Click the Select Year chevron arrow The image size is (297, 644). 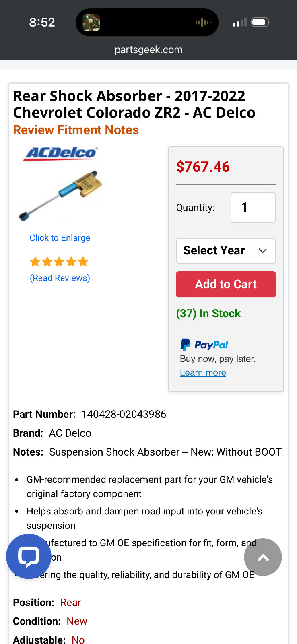pyautogui.click(x=263, y=251)
